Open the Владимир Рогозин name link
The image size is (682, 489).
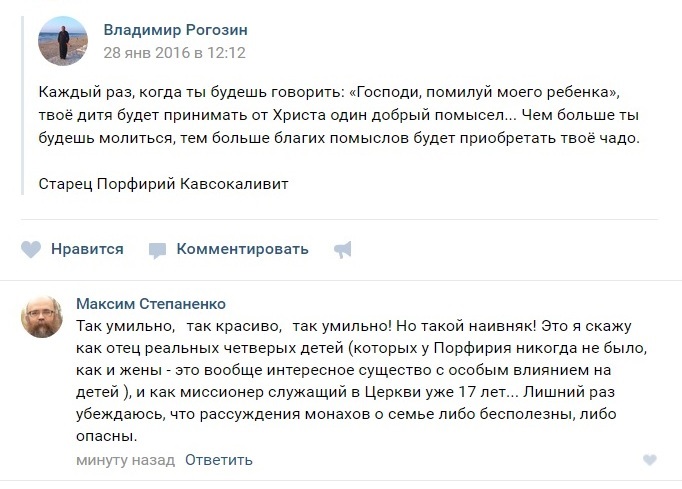point(176,30)
